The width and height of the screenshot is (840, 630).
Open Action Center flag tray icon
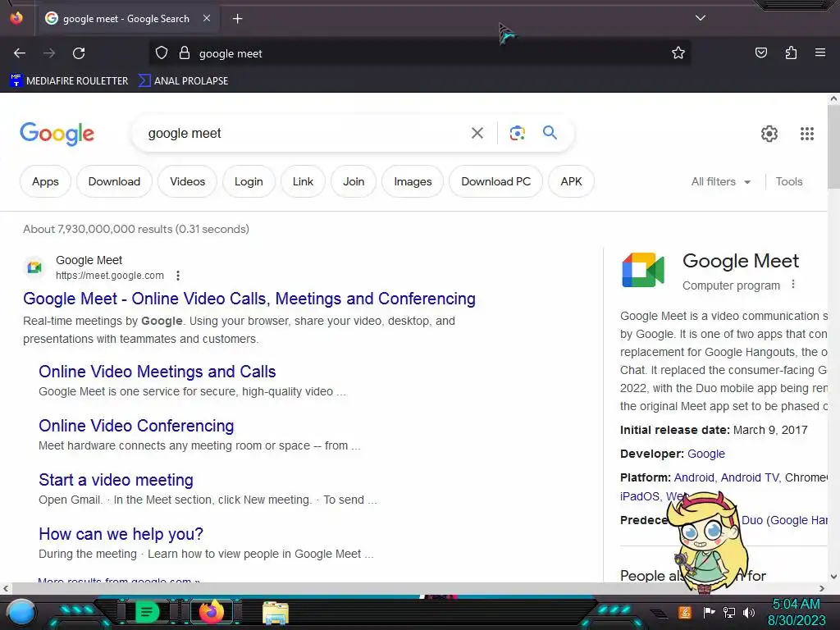710,612
